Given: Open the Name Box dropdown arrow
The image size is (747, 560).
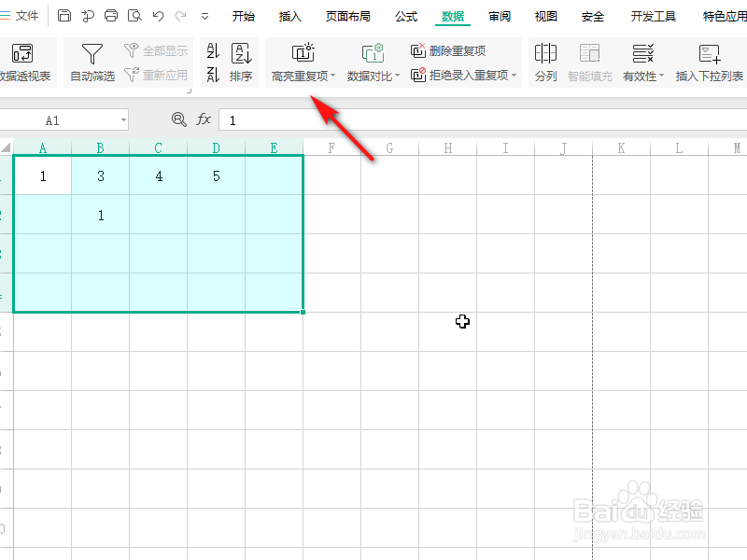Looking at the screenshot, I should click(122, 119).
